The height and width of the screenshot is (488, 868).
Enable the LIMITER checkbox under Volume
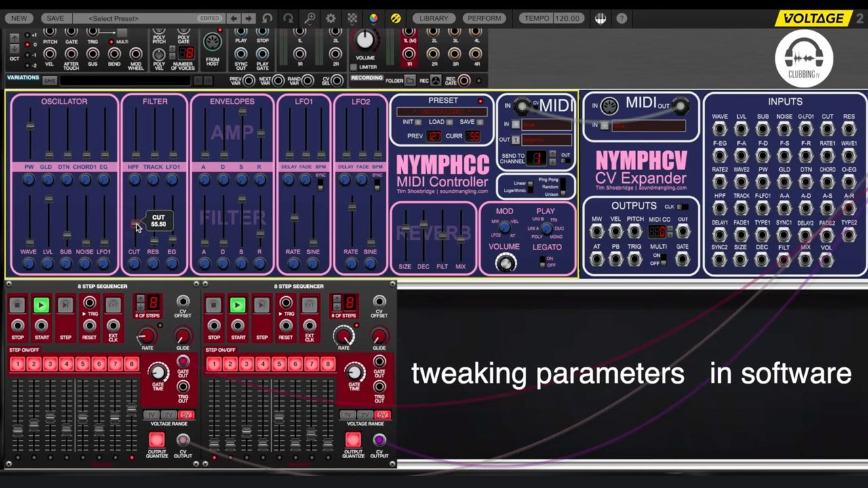(x=354, y=67)
